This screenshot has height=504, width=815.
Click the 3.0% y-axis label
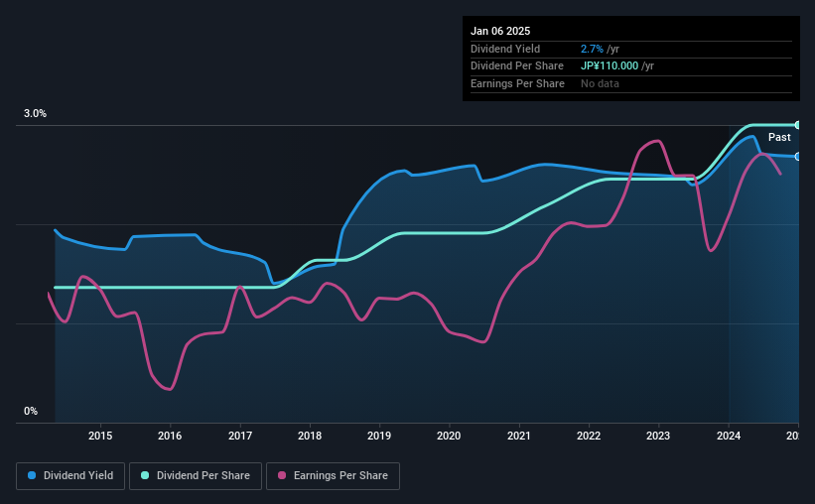(35, 113)
